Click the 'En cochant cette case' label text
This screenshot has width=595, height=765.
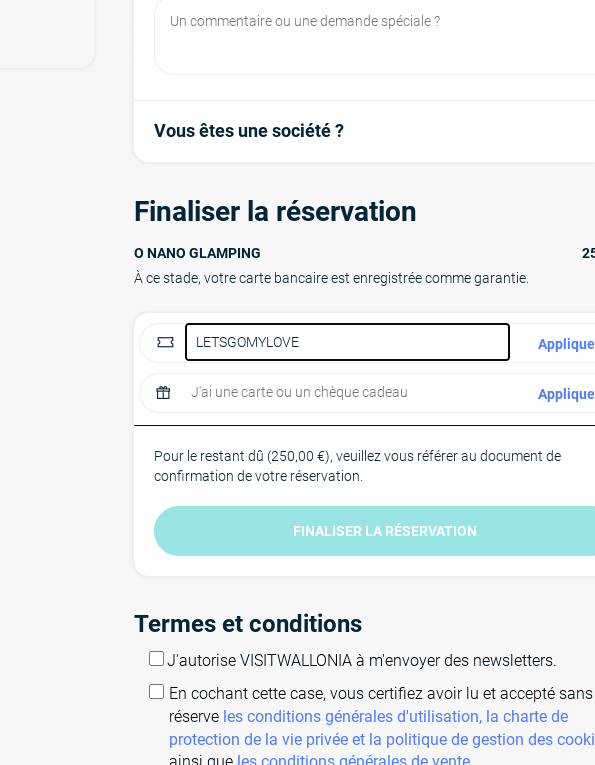[380, 693]
